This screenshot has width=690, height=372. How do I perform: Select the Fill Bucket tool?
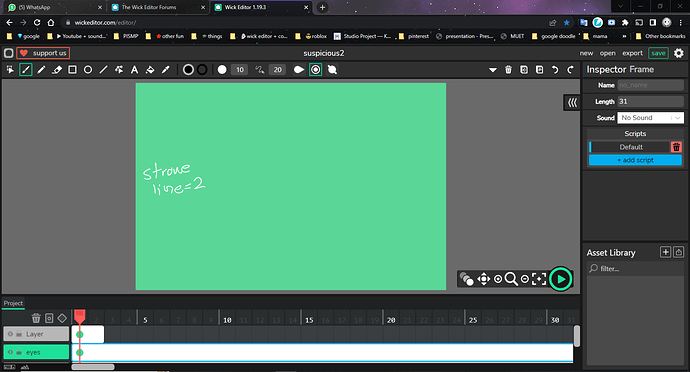(x=150, y=70)
